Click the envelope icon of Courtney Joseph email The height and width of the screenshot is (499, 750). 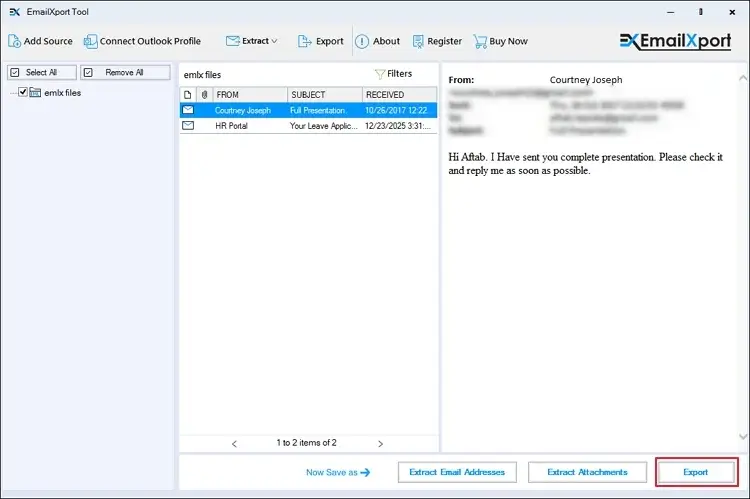point(188,110)
